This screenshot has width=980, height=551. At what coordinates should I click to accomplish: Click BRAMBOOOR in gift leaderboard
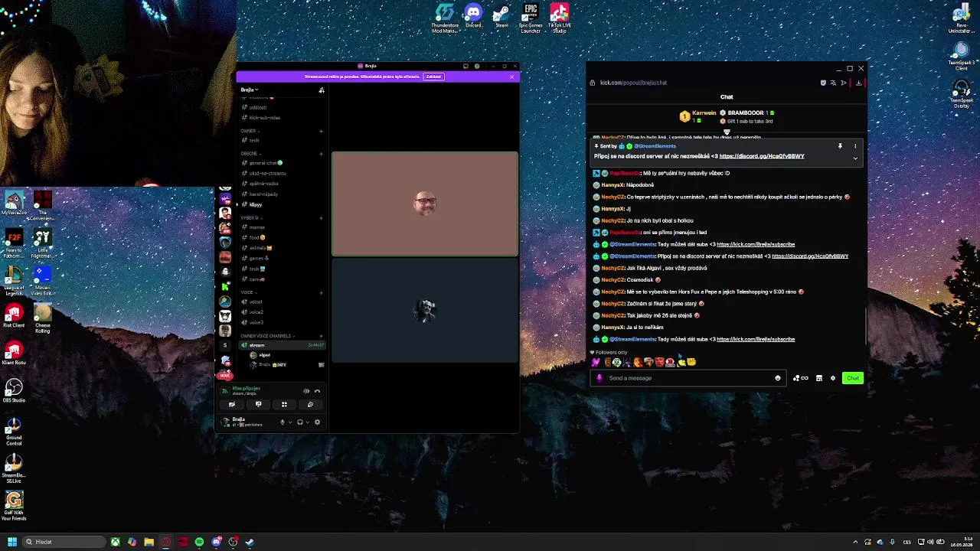point(745,113)
